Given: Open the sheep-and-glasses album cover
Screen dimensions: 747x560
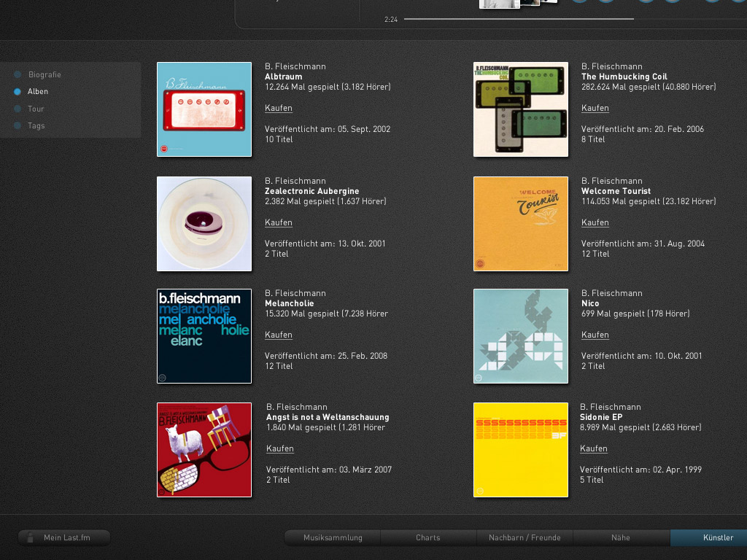Looking at the screenshot, I should [x=204, y=450].
